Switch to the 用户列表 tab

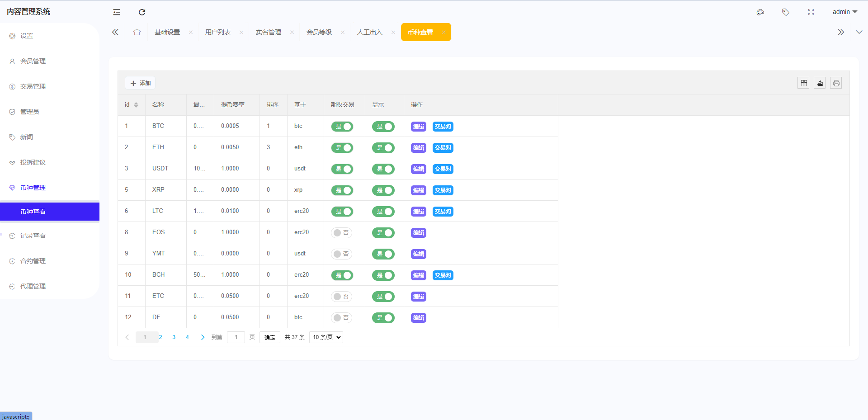click(x=218, y=32)
